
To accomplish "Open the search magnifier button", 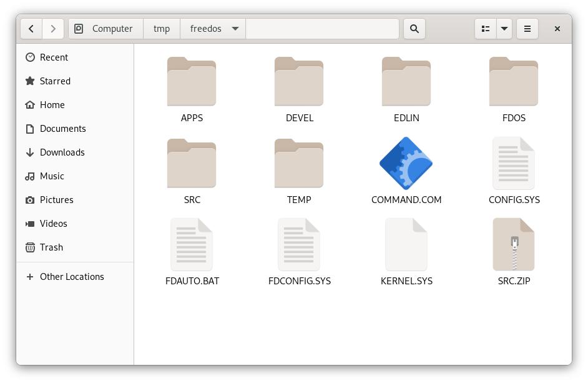I will pos(414,29).
